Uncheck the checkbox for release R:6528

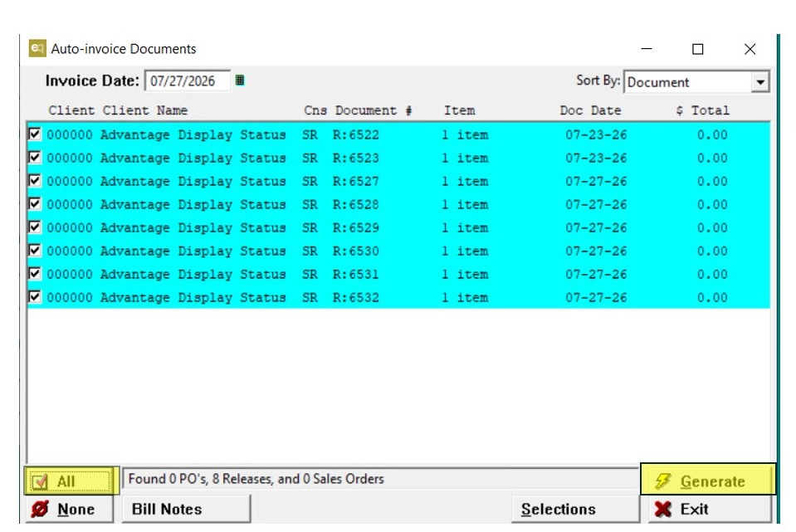[35, 204]
